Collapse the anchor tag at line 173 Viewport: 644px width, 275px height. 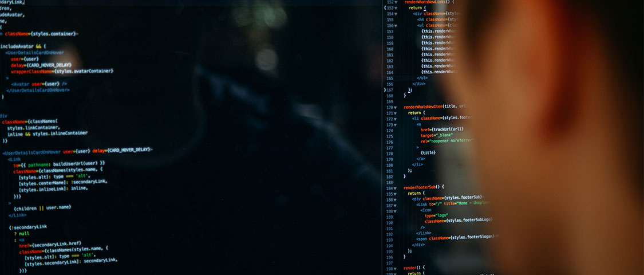click(396, 124)
